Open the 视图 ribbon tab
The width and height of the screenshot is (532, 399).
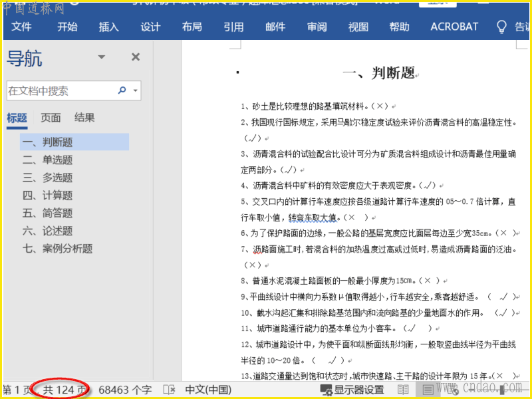(x=358, y=27)
